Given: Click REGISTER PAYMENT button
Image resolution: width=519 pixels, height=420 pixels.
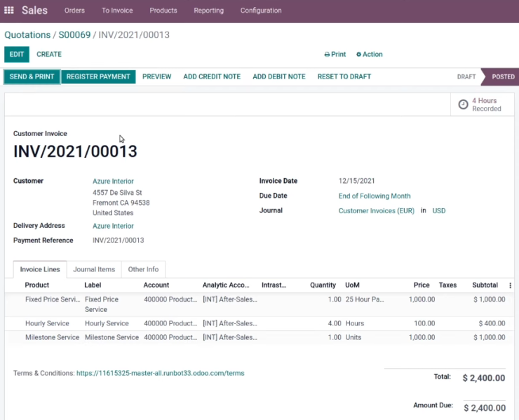Looking at the screenshot, I should pyautogui.click(x=98, y=77).
